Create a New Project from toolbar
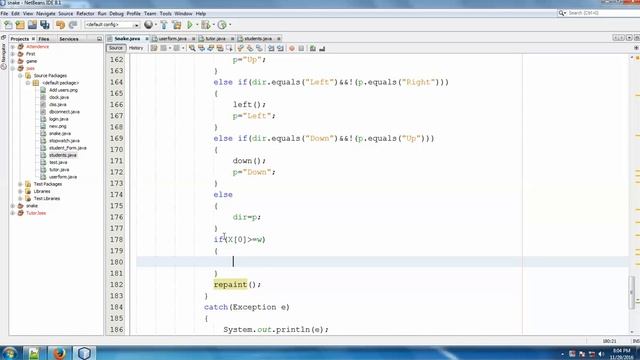The image size is (640, 360). coord(20,25)
